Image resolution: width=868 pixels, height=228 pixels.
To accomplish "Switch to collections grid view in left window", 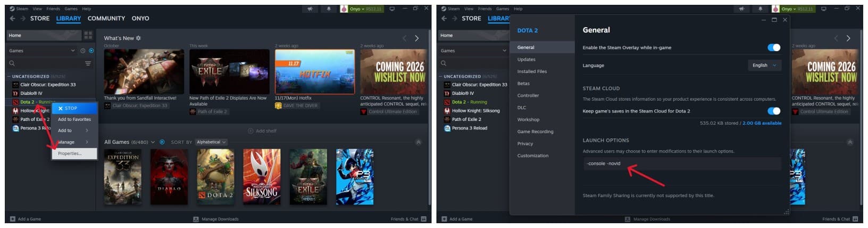I will 88,35.
